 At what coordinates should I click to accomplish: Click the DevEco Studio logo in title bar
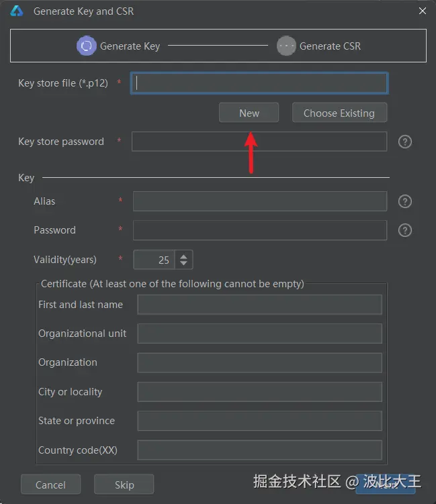coord(17,11)
